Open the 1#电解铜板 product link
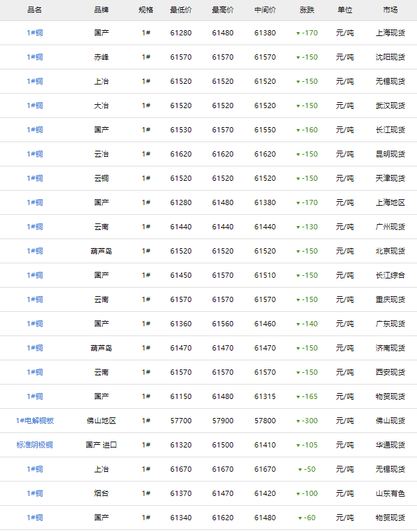The width and height of the screenshot is (417, 532). tap(35, 421)
